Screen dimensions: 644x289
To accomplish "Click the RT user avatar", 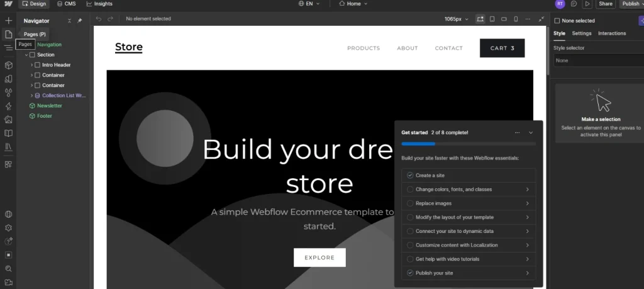I will click(560, 4).
